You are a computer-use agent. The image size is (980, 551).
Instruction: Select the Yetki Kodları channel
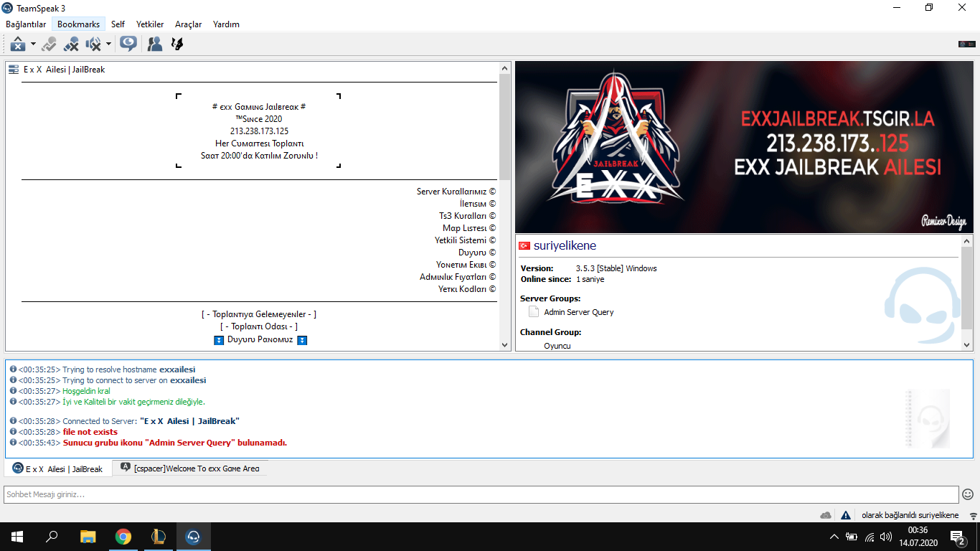click(x=467, y=289)
